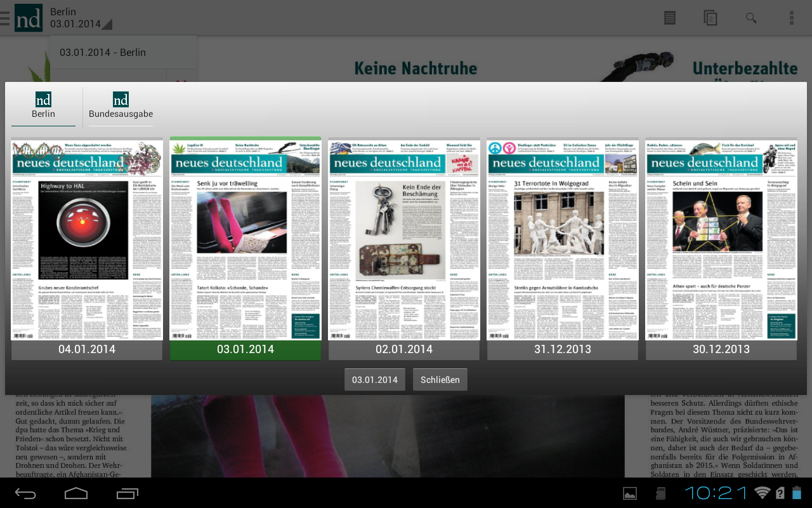Switch to the Bundesausgabe tab

tap(121, 106)
